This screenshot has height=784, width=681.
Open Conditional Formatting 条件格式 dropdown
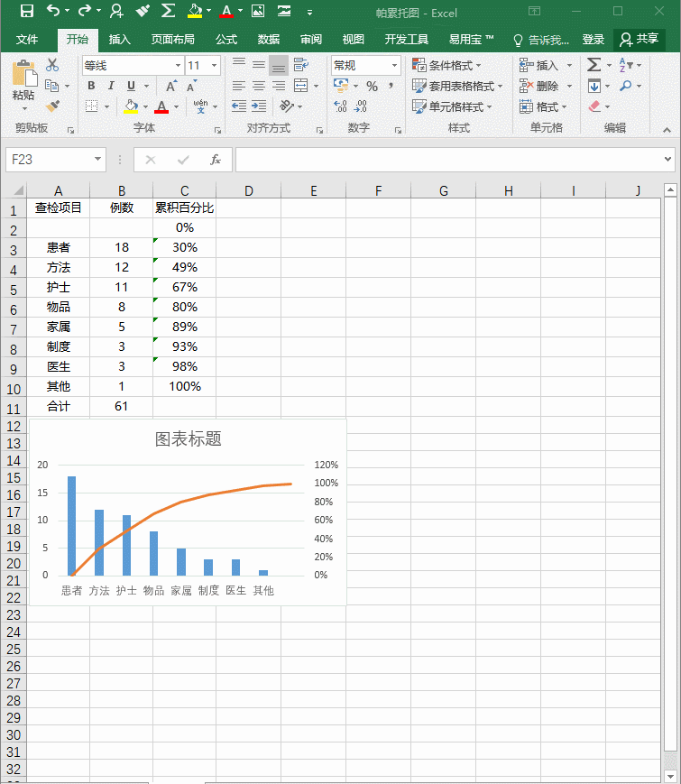tap(446, 66)
